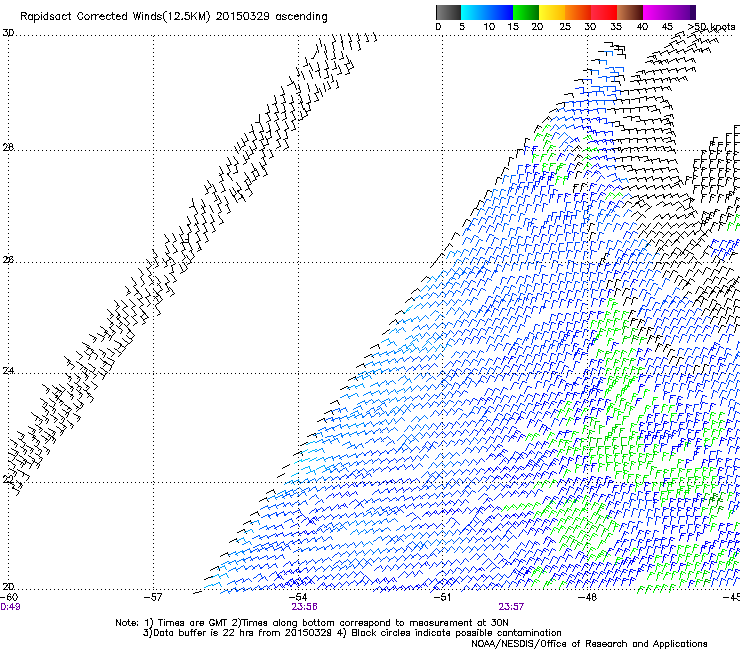Click the legend scale label '25'
The height and width of the screenshot is (650, 740).
coord(565,27)
